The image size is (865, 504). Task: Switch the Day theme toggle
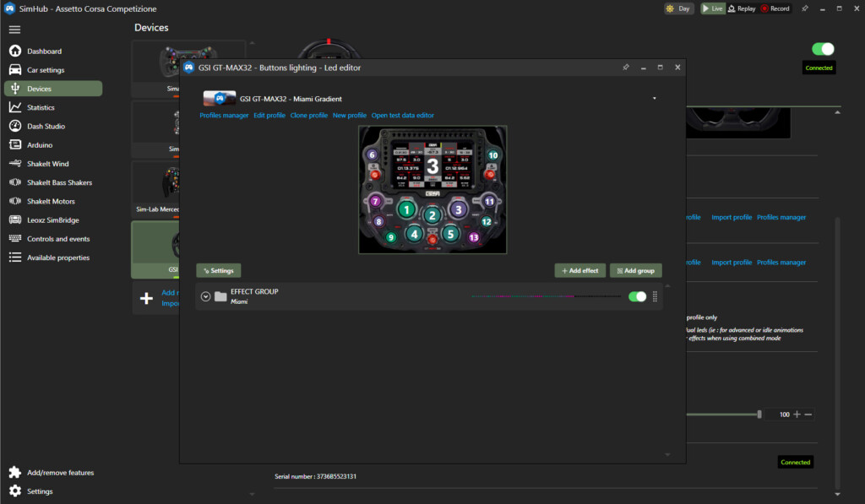coord(678,8)
